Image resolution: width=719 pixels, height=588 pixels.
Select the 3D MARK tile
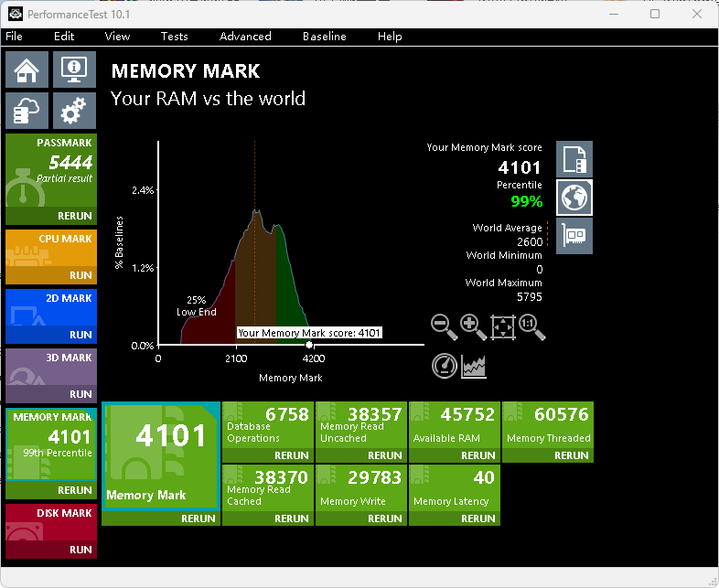51,367
